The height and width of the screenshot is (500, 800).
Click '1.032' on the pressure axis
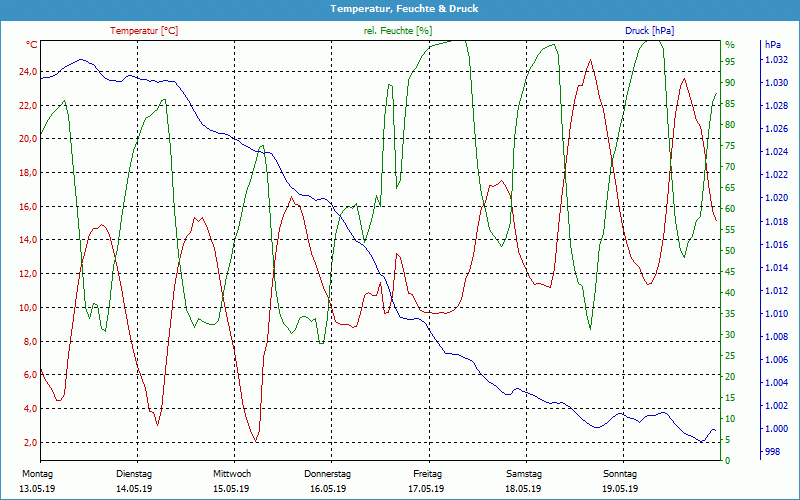point(776,60)
